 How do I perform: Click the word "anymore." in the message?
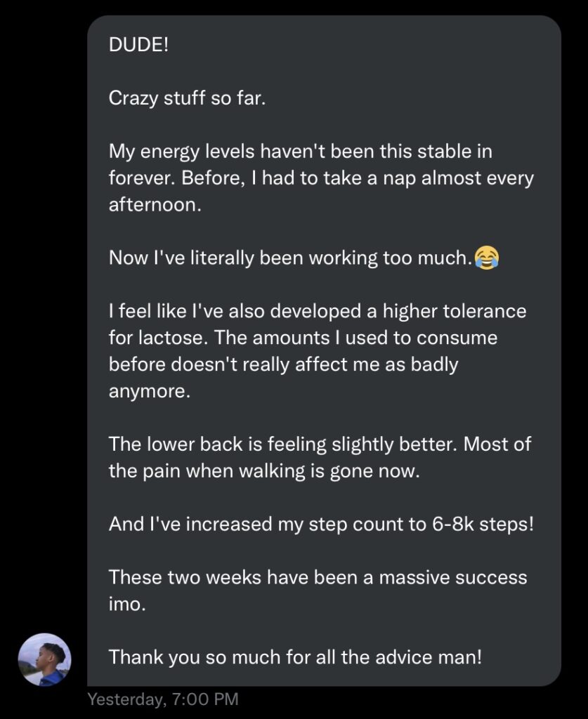tap(149, 391)
